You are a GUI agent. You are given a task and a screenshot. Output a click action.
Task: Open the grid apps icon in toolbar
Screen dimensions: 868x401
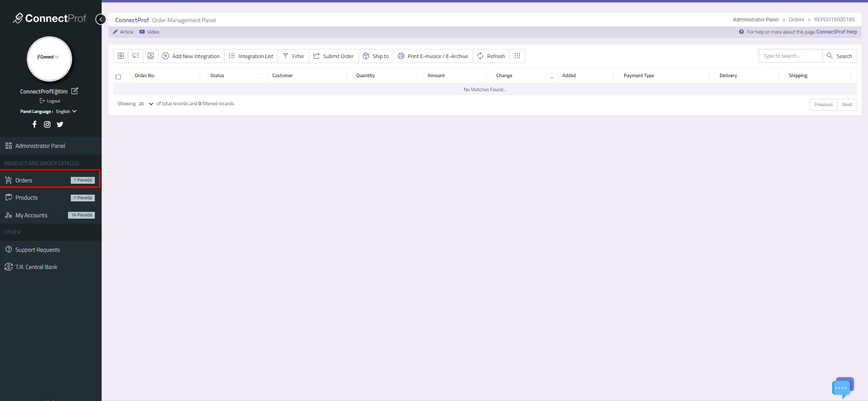[x=517, y=56]
